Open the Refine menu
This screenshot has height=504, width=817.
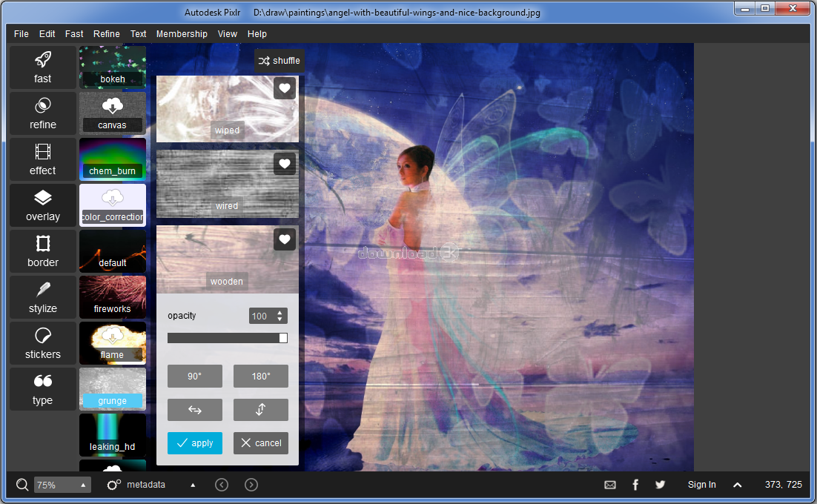click(107, 34)
